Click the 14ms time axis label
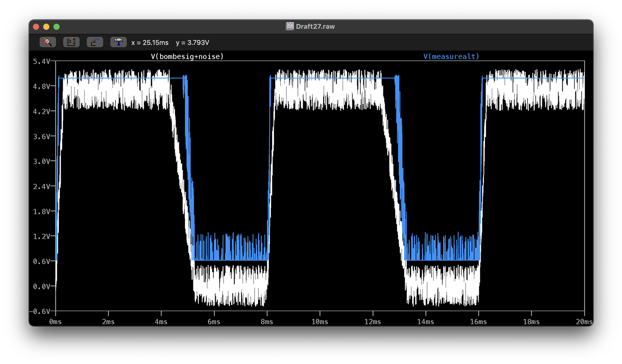 click(426, 322)
